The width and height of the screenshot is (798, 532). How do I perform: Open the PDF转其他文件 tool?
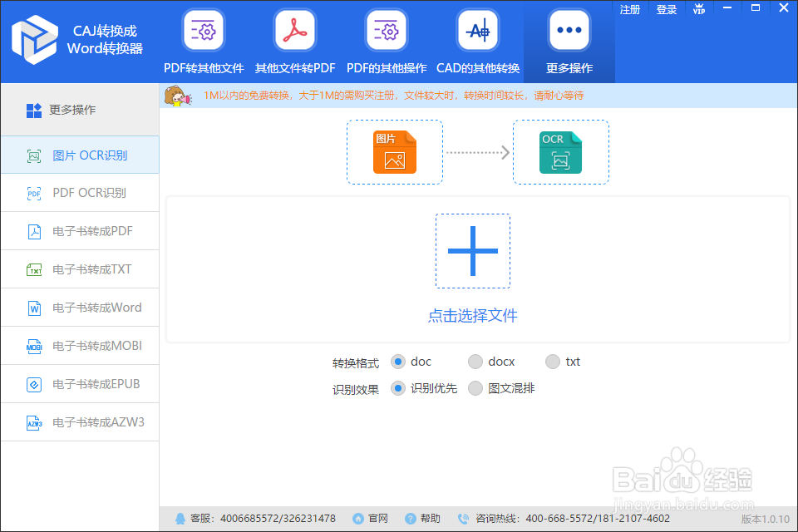click(x=204, y=40)
